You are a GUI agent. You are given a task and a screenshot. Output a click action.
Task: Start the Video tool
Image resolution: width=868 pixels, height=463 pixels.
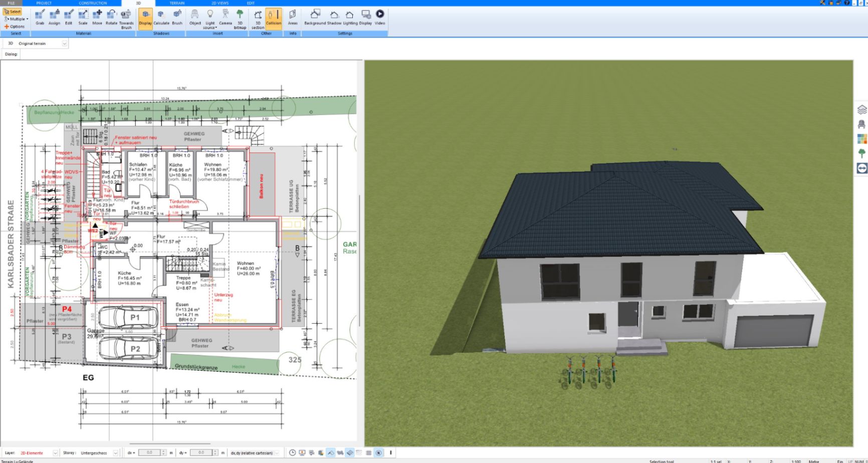(380, 17)
